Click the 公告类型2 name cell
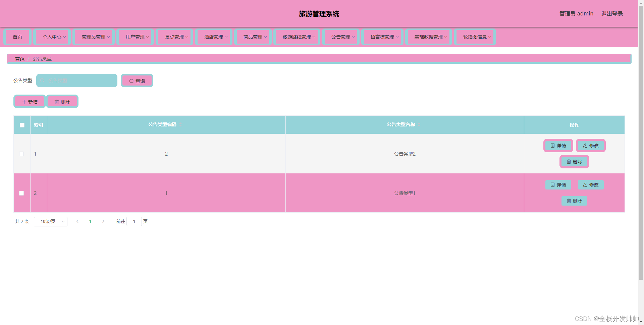 [x=405, y=154]
